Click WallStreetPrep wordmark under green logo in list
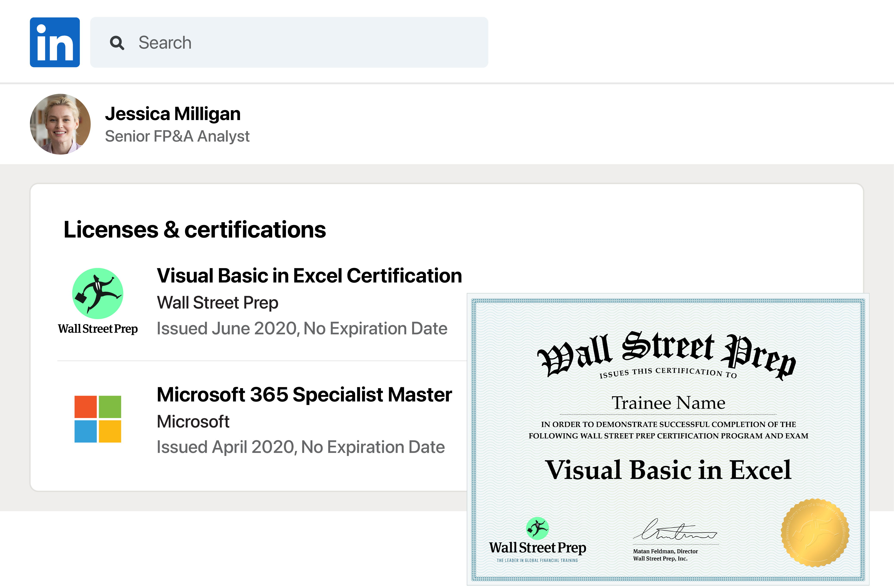 pos(98,329)
